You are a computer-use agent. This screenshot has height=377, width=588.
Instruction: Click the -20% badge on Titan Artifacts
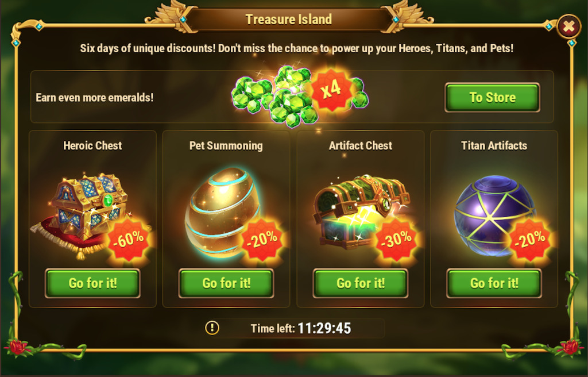pyautogui.click(x=530, y=240)
